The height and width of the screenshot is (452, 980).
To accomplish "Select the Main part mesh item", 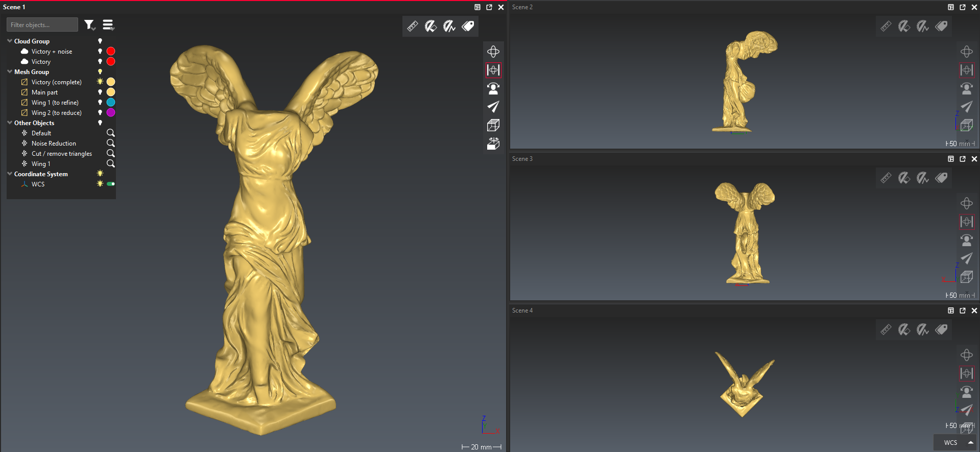I will coord(44,92).
